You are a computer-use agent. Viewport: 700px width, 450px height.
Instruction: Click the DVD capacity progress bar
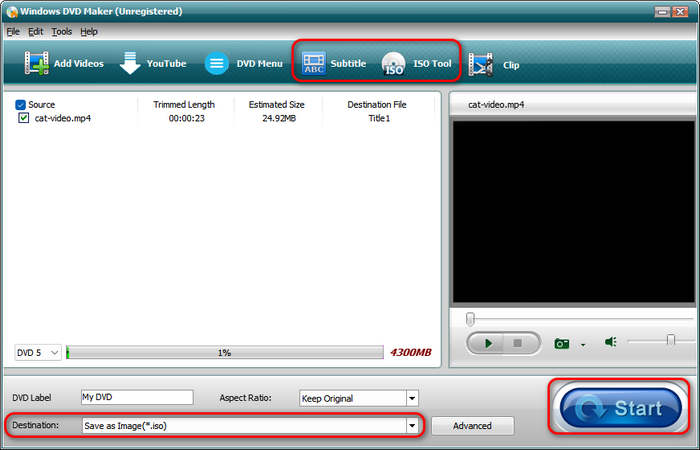click(225, 353)
